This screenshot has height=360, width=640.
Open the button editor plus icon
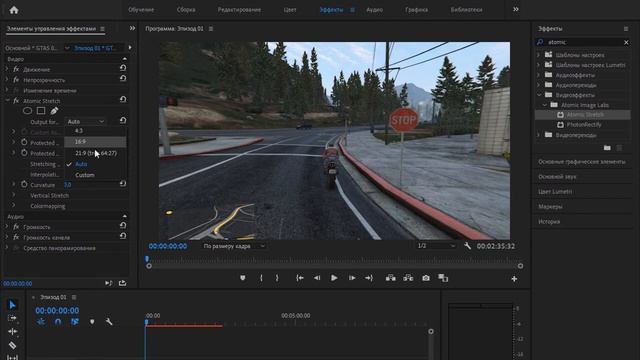click(514, 279)
